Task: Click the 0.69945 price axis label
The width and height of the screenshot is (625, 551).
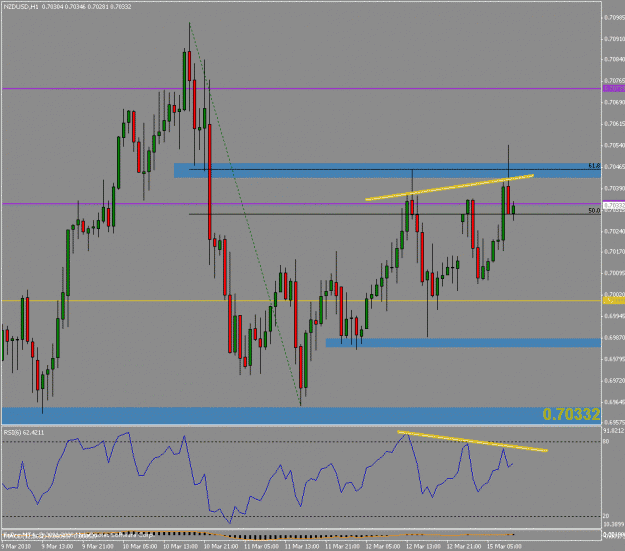Action: click(x=614, y=316)
